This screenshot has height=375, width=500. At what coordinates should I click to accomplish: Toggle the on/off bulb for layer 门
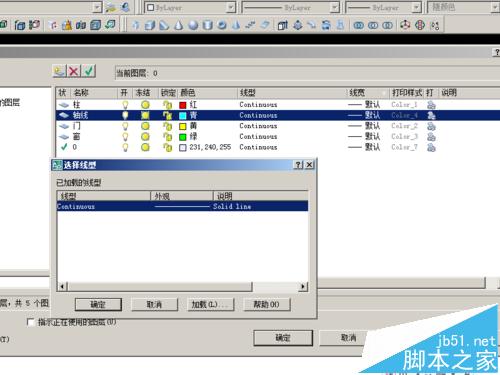coord(125,126)
